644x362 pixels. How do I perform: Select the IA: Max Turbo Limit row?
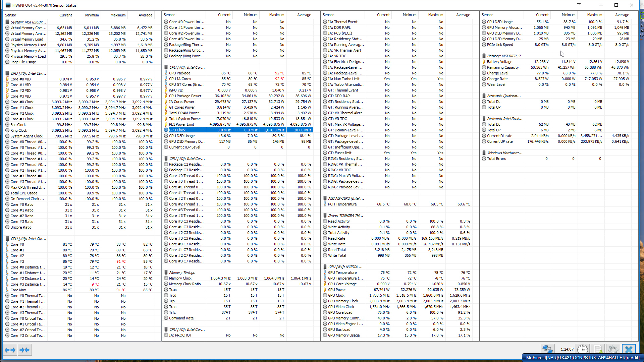pos(397,79)
